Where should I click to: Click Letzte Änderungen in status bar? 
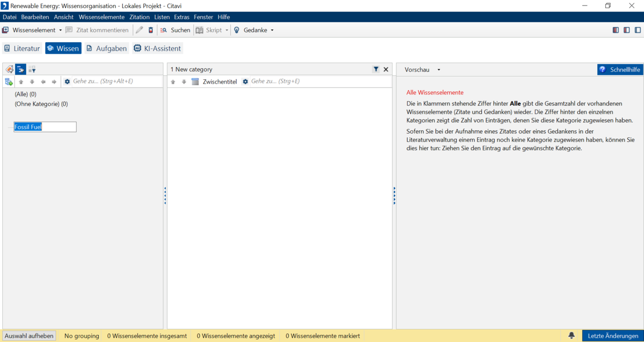[x=613, y=335]
